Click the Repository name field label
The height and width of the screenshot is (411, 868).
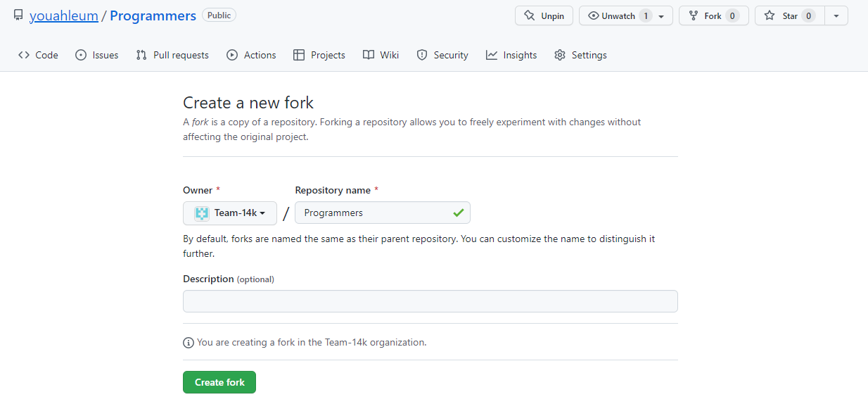click(337, 190)
